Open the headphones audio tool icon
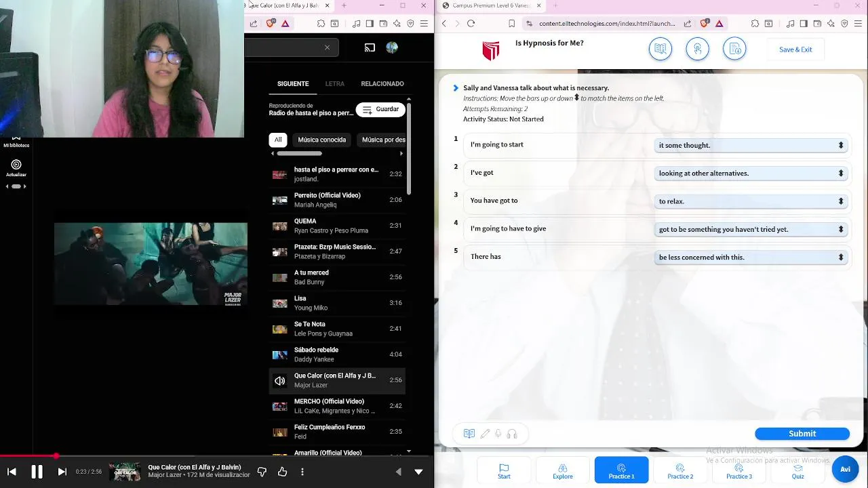Image resolution: width=868 pixels, height=488 pixels. 512,434
